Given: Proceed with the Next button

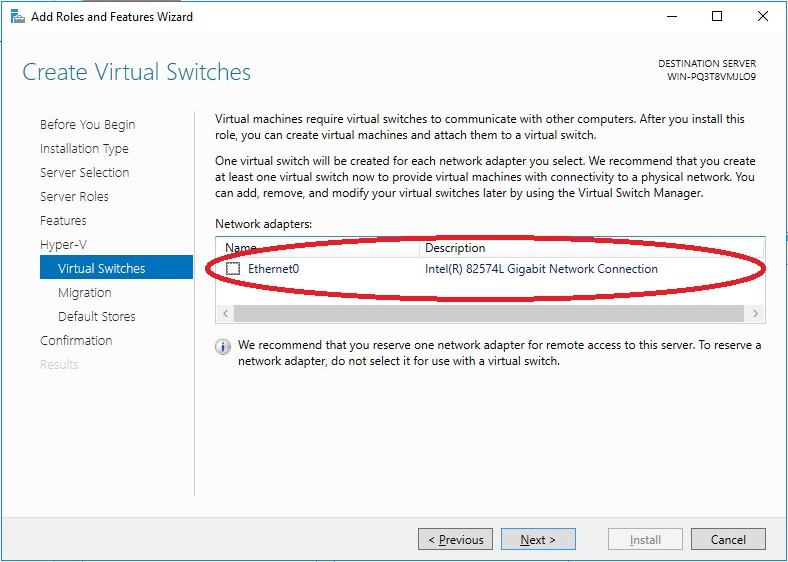Looking at the screenshot, I should [538, 540].
